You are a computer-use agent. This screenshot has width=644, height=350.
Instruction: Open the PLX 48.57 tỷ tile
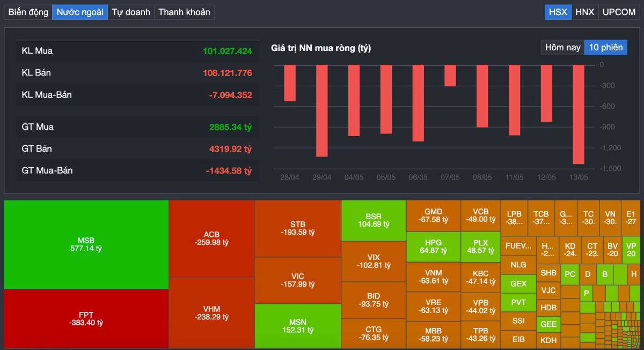pyautogui.click(x=480, y=247)
